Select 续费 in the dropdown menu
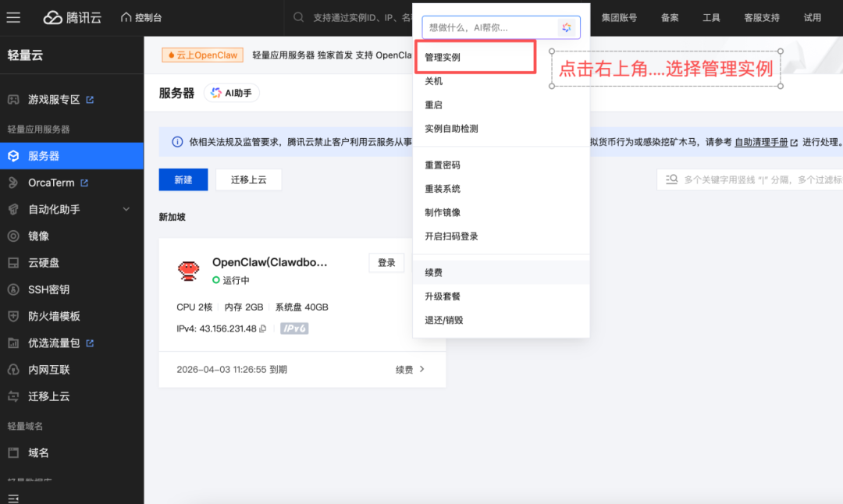Screen dimensions: 843x504 (500, 272)
